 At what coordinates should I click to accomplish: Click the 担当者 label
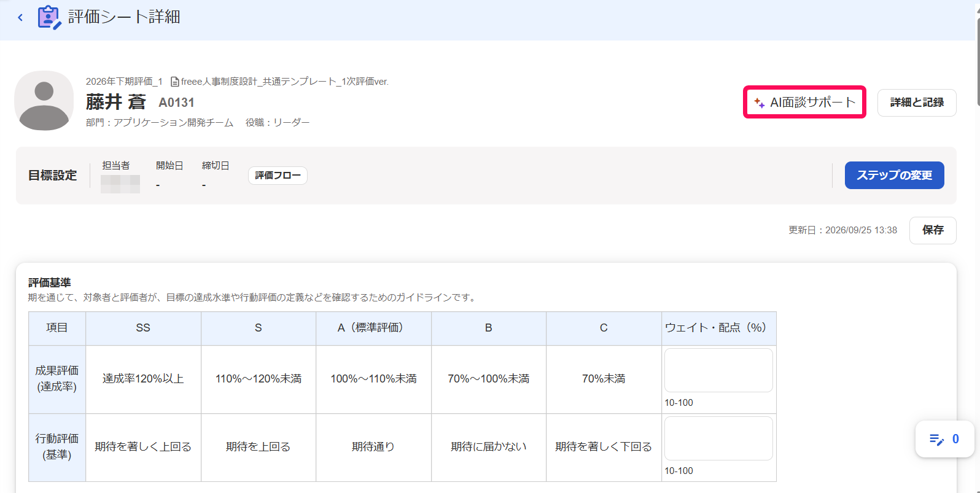pyautogui.click(x=115, y=166)
